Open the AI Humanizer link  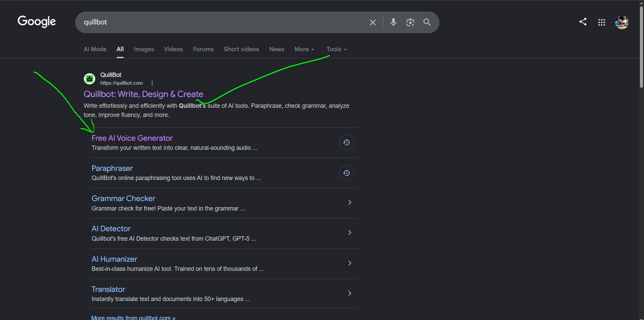point(114,259)
